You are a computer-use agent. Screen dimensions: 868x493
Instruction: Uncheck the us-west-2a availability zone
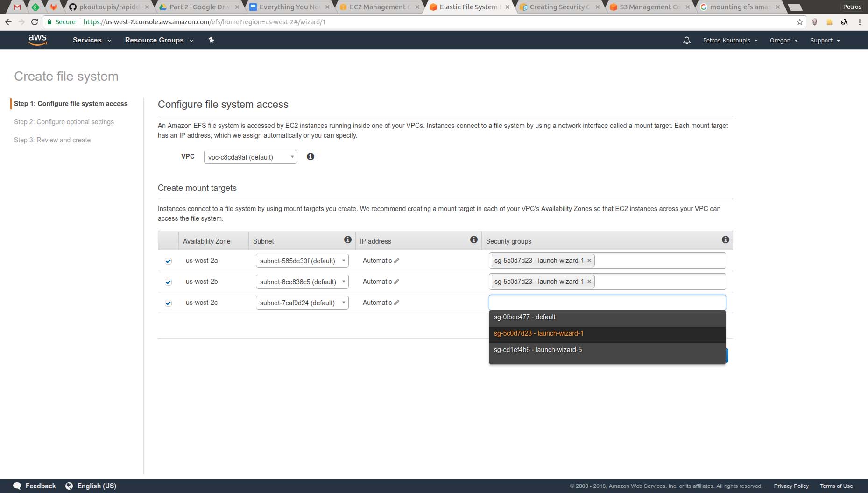click(168, 261)
